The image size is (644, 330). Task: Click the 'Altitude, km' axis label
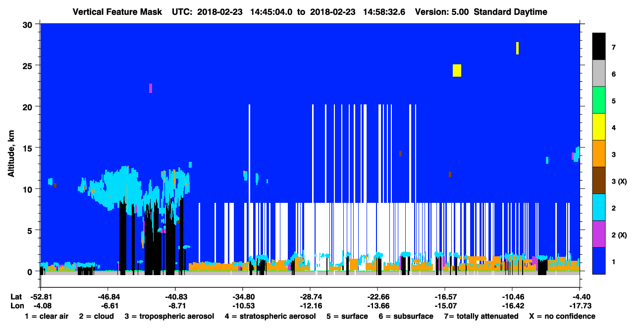(x=11, y=155)
